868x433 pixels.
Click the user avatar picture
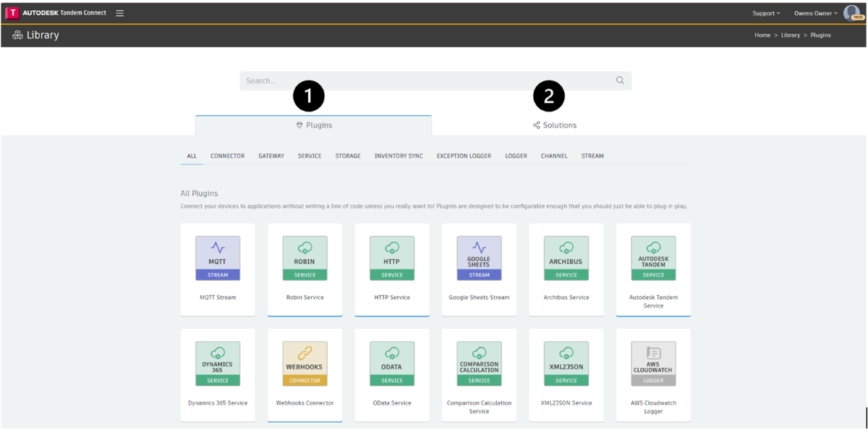pos(851,12)
